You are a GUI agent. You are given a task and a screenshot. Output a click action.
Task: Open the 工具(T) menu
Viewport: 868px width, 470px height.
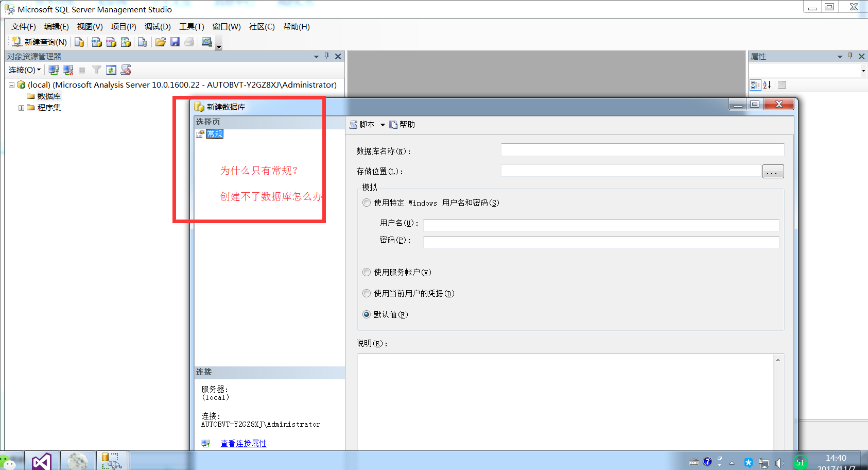tap(192, 27)
